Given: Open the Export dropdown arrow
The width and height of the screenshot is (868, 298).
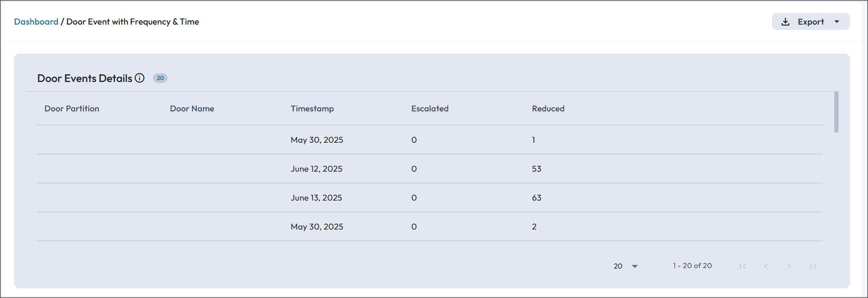Looking at the screenshot, I should pos(837,22).
